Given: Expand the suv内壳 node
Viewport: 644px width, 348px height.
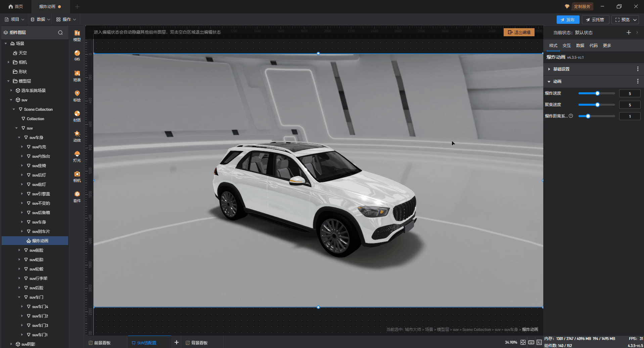Looking at the screenshot, I should [22, 147].
